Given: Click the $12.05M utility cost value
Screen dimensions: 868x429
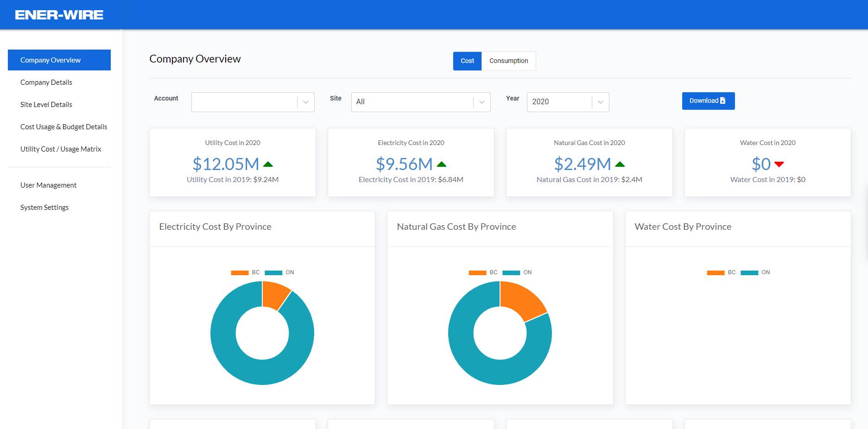Looking at the screenshot, I should [226, 164].
